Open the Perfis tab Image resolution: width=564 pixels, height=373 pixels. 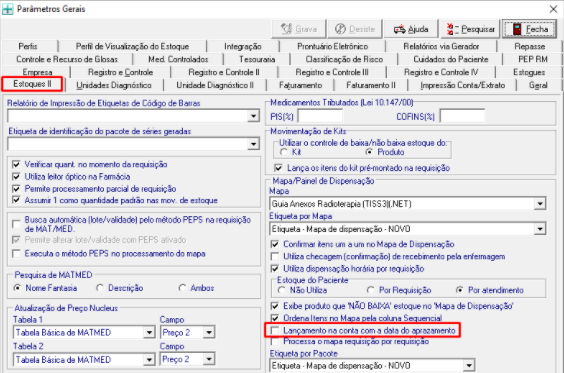tap(28, 46)
